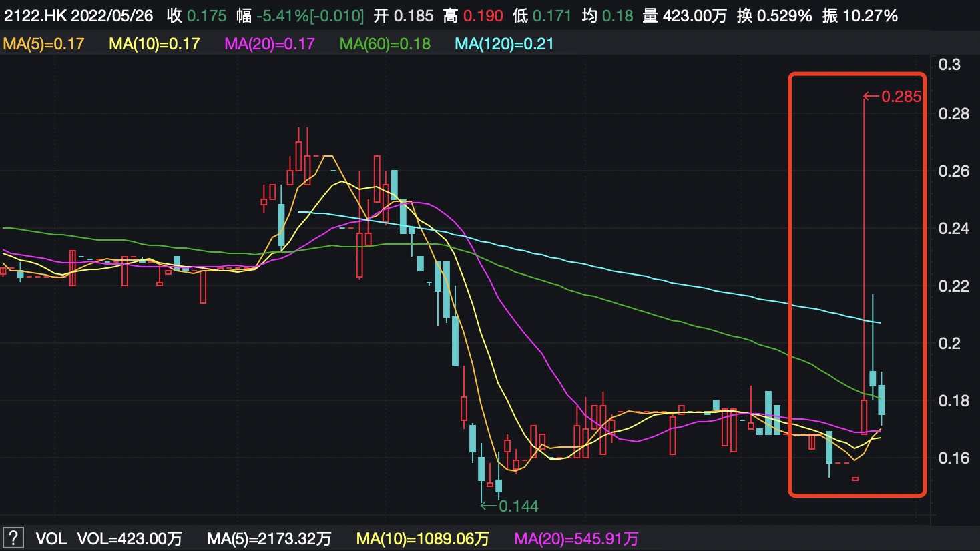The image size is (980, 551).
Task: Click the VOL indicator name label
Action: [51, 538]
